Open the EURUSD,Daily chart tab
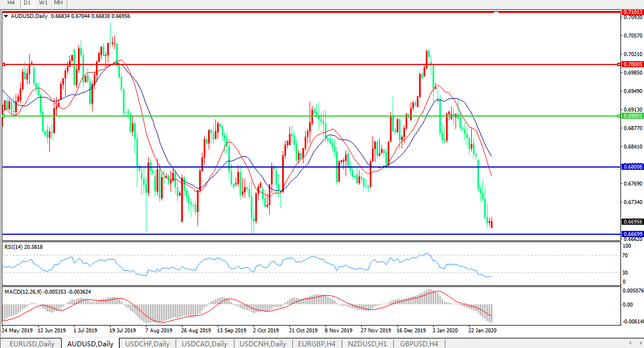The height and width of the screenshot is (348, 644). click(x=31, y=344)
